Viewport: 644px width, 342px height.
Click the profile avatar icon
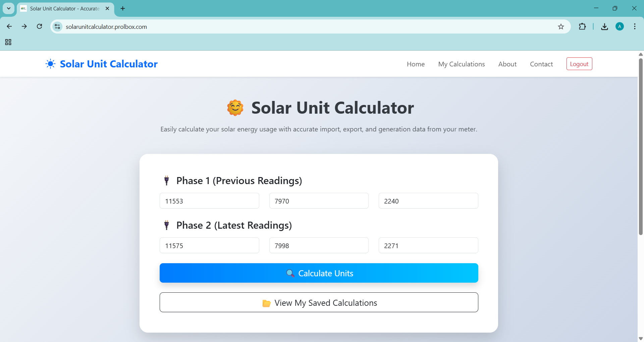(620, 26)
